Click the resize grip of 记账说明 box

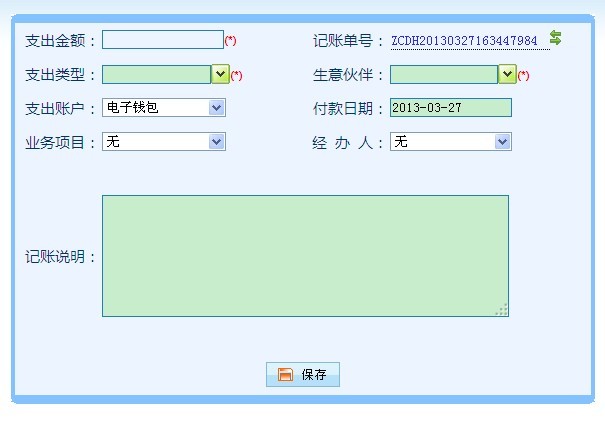502,310
